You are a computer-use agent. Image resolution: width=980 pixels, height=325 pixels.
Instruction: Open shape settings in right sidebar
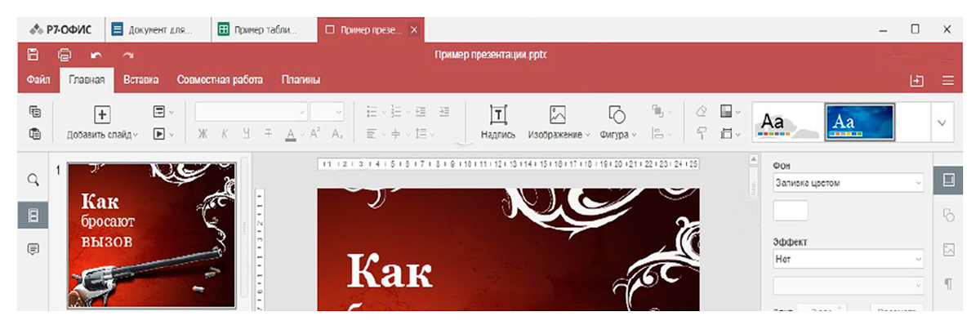click(x=948, y=216)
